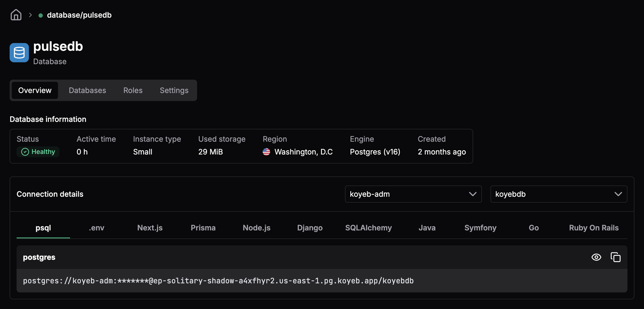Click the healthy status checkmark icon

25,152
